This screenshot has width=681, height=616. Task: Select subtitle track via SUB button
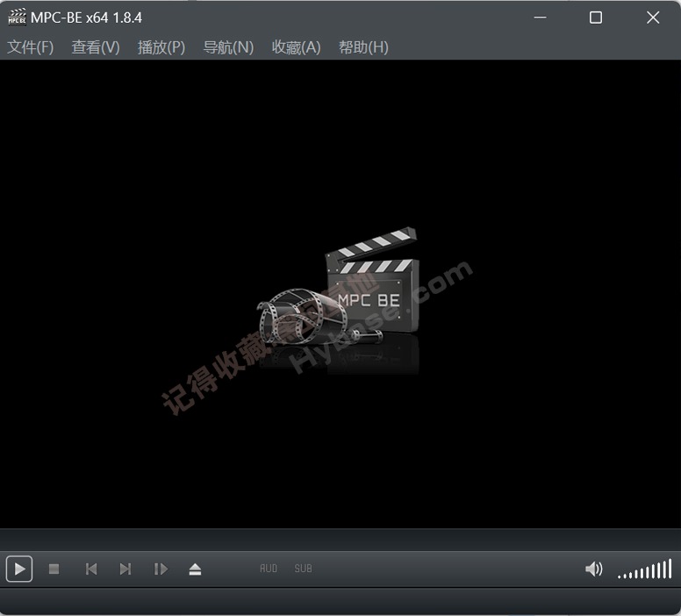(303, 569)
